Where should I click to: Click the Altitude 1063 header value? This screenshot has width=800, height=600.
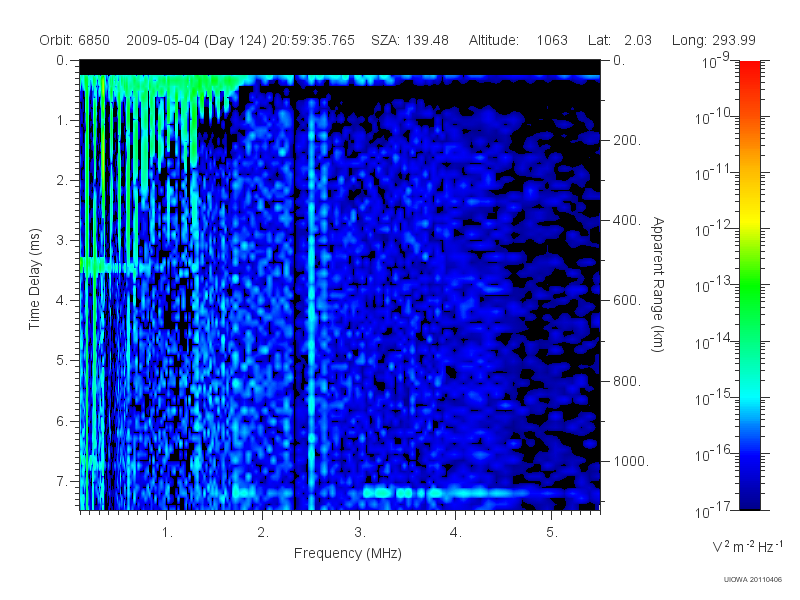[518, 40]
